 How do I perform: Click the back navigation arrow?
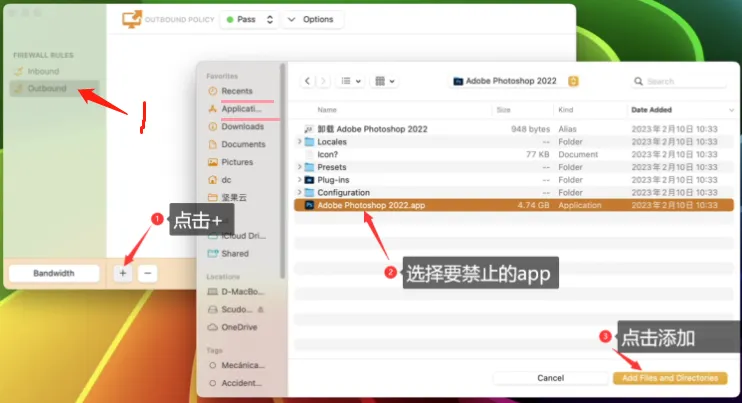click(x=308, y=81)
